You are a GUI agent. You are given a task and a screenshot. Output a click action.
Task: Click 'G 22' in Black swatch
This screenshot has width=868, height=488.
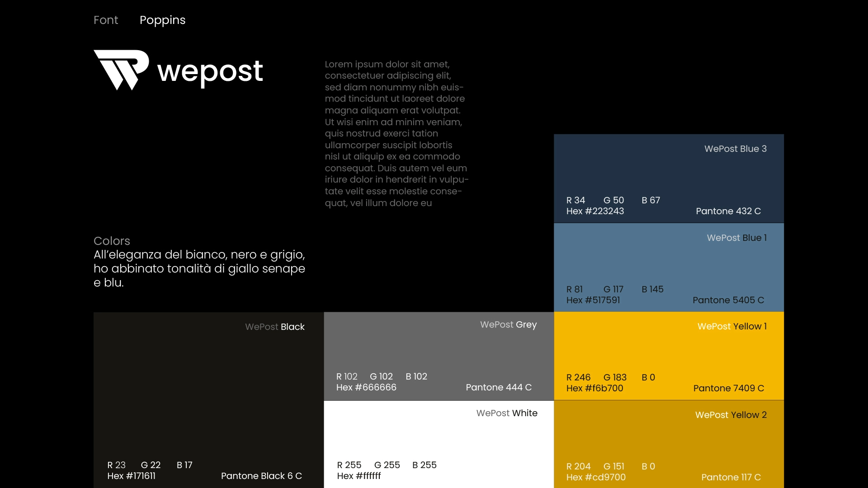click(x=151, y=465)
